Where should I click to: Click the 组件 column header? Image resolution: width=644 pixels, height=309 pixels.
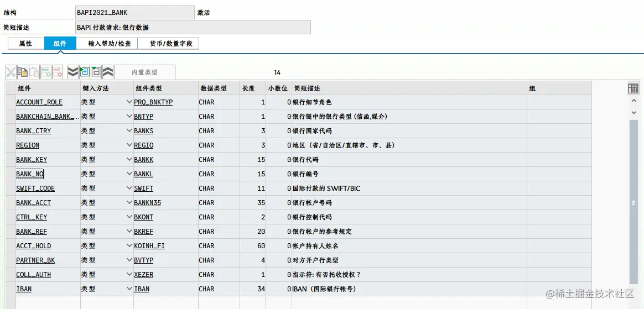[x=48, y=88]
